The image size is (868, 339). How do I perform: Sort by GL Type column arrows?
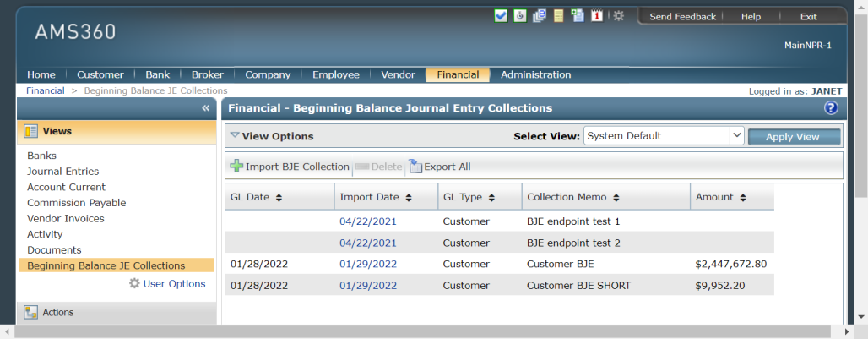491,198
